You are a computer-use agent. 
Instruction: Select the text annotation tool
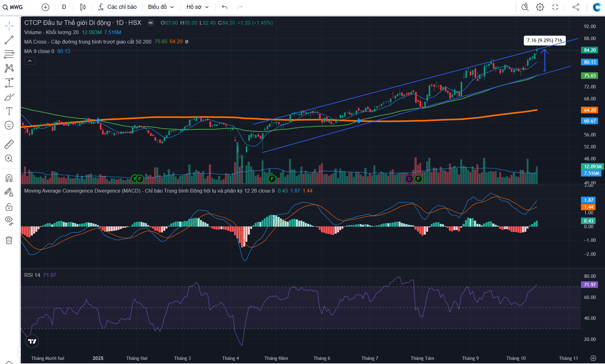[x=9, y=111]
